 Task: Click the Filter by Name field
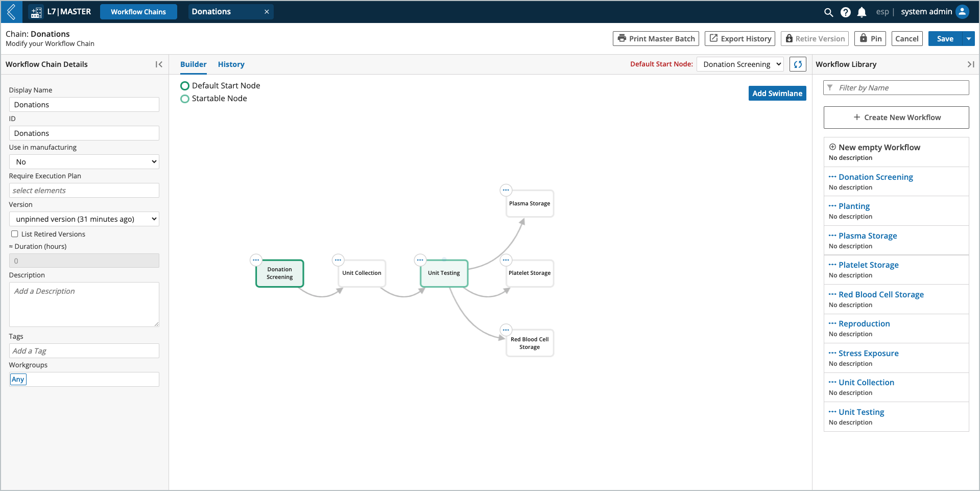(896, 88)
